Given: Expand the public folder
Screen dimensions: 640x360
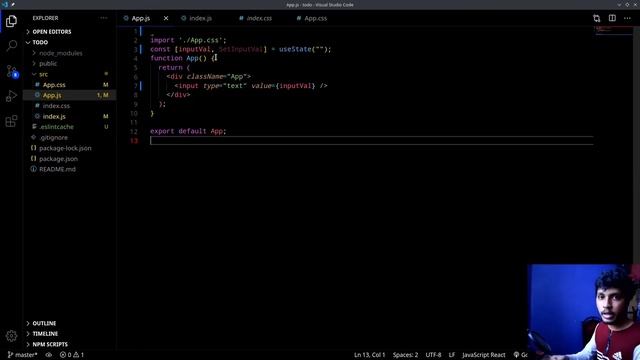Looking at the screenshot, I should click(x=48, y=64).
